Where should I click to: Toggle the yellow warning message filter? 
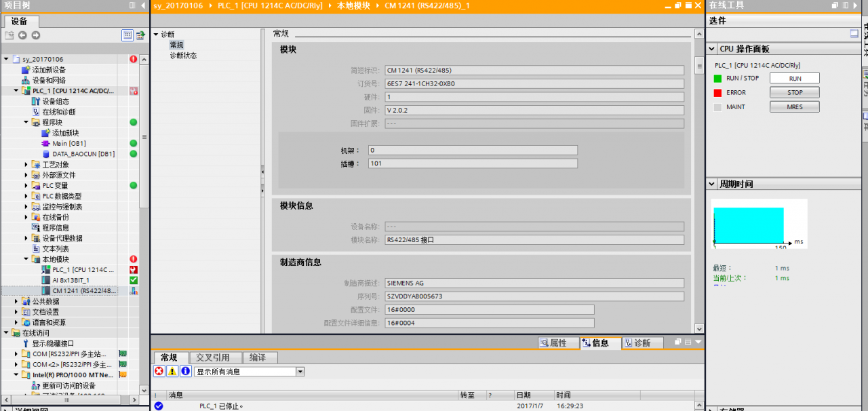(171, 371)
